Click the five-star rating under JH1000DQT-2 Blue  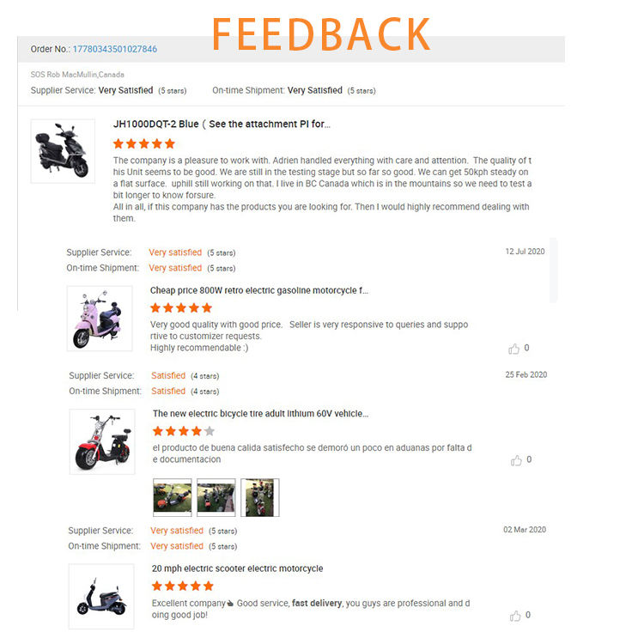click(144, 143)
